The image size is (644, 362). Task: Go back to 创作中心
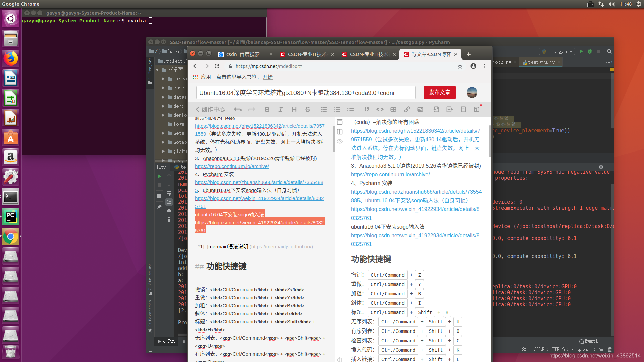click(210, 109)
